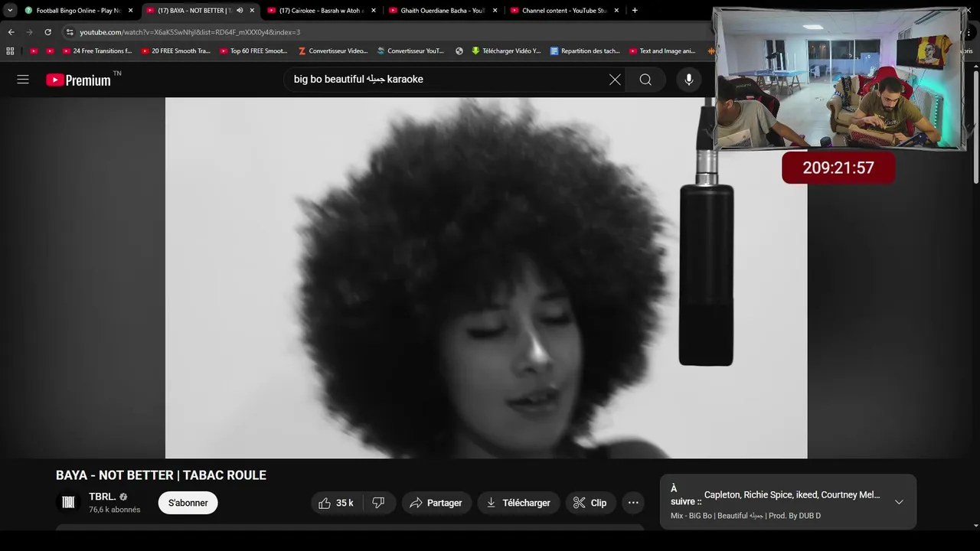Viewport: 980px width, 551px height.
Task: Download the video with Télécharger
Action: pos(519,503)
